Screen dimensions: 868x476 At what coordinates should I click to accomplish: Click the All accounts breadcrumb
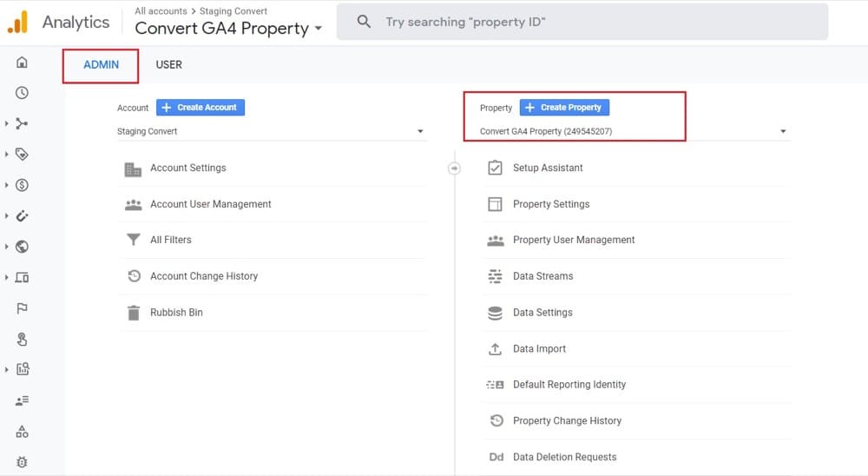coord(161,11)
